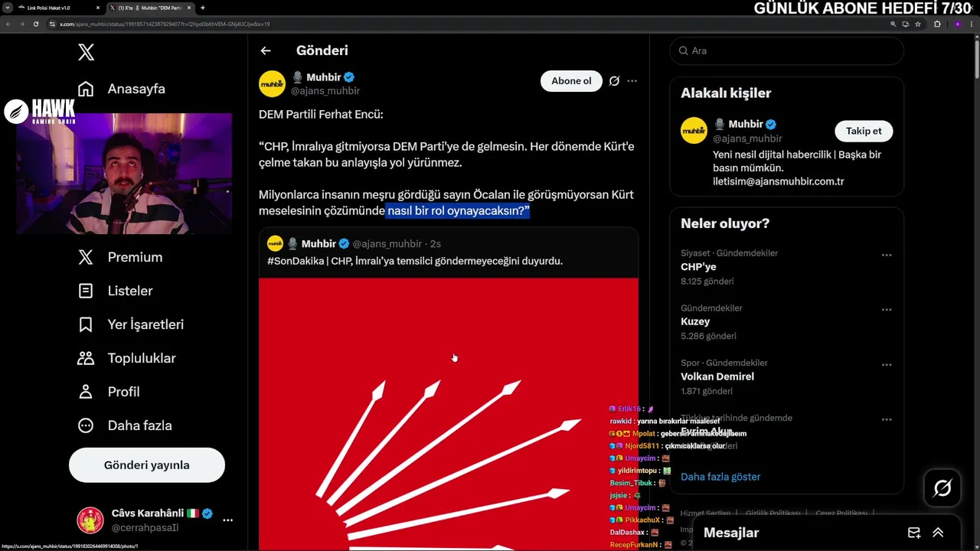Open Topluluklar communities page
Image resolution: width=980 pixels, height=551 pixels.
pos(127,358)
